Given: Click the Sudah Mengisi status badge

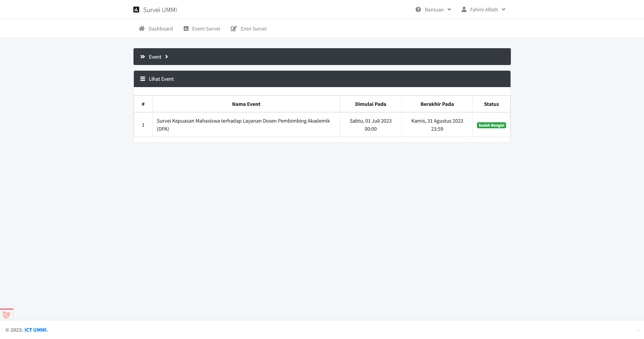Looking at the screenshot, I should (491, 125).
